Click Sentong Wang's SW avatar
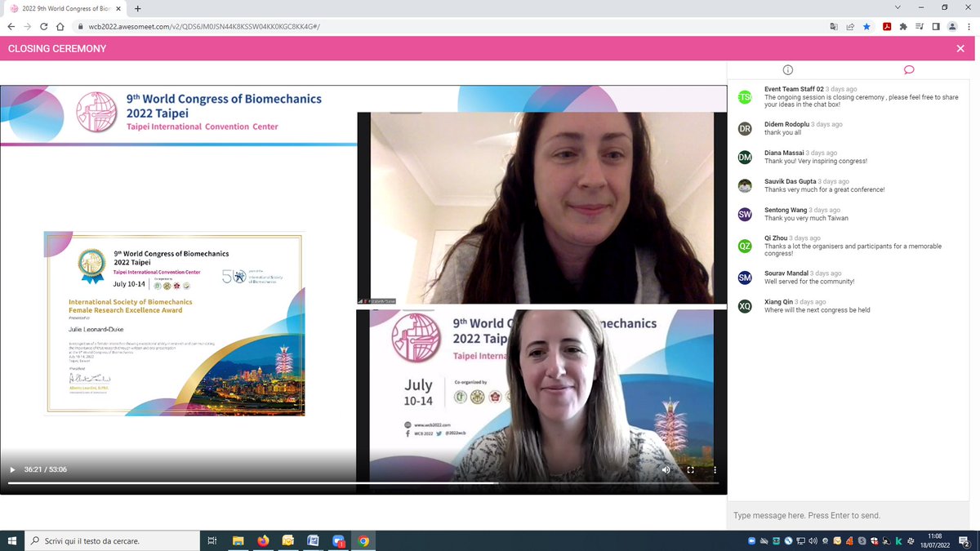The height and width of the screenshot is (551, 980). pos(745,215)
